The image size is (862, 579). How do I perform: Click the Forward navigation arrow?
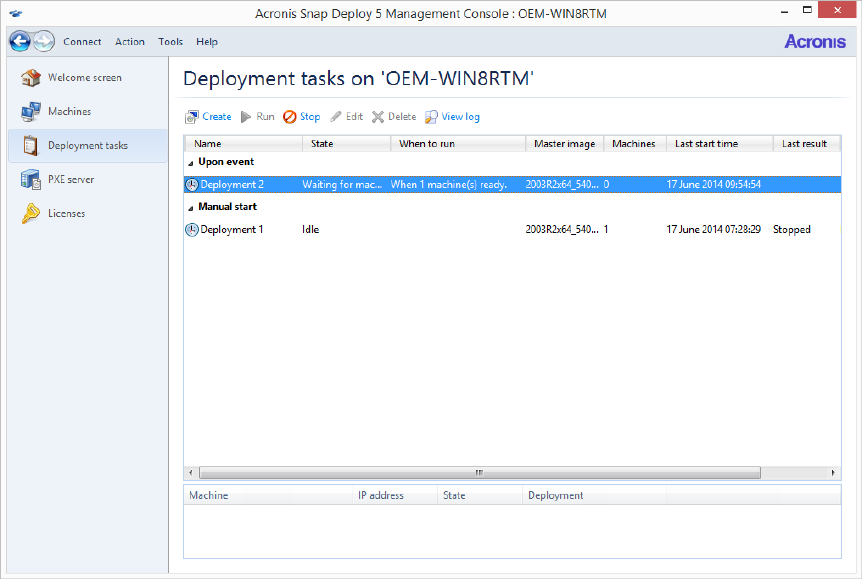pyautogui.click(x=43, y=41)
